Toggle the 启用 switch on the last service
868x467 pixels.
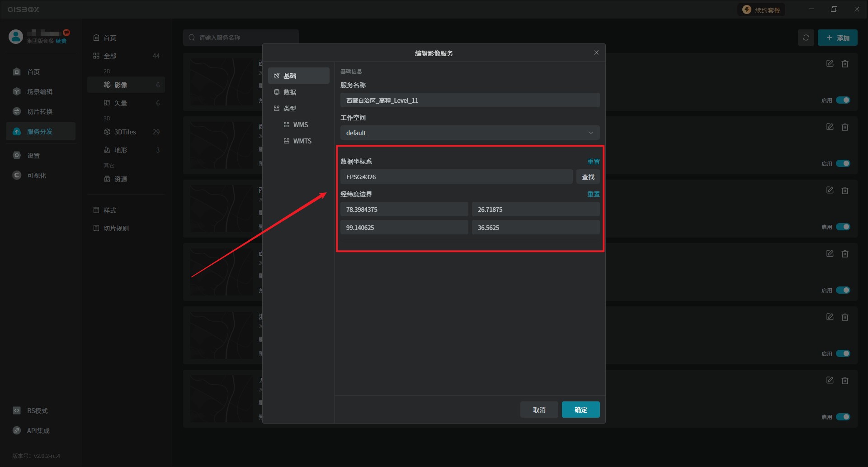tap(843, 417)
